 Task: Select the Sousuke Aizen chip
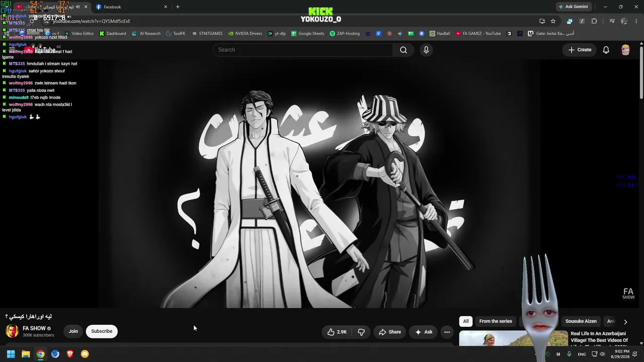pos(581,321)
